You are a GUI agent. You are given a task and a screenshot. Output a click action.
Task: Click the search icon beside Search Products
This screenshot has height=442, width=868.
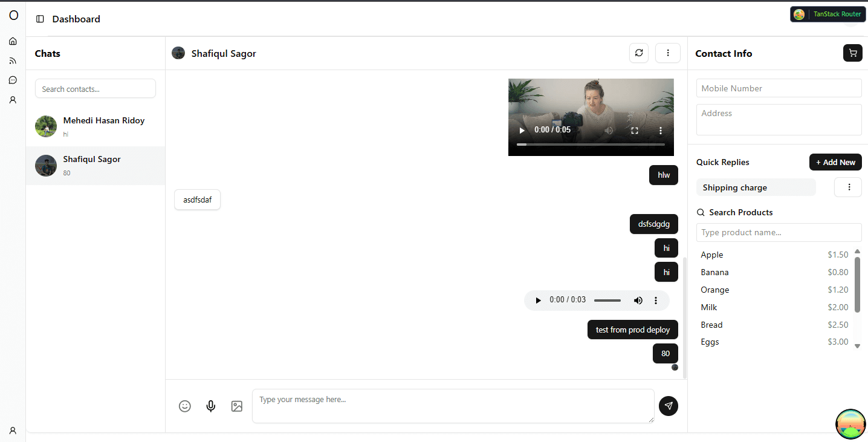click(x=701, y=212)
